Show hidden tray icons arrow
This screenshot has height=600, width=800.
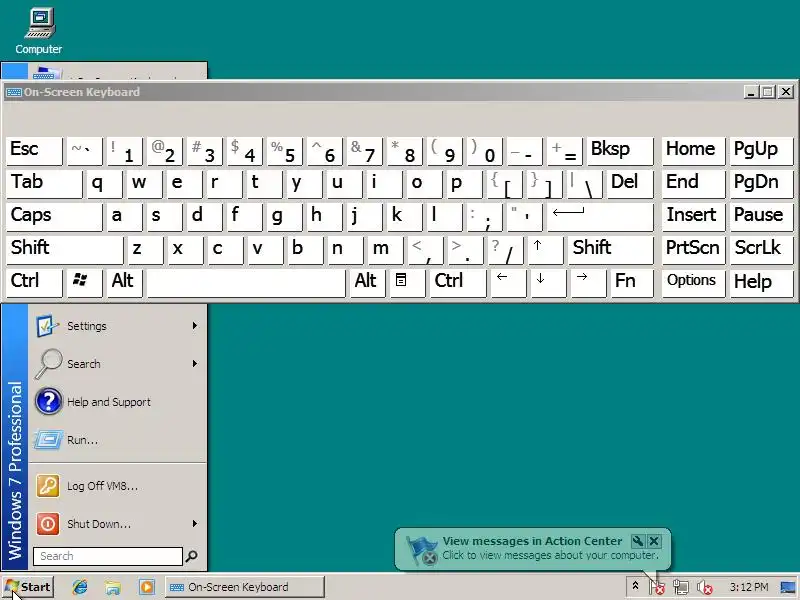click(x=635, y=586)
